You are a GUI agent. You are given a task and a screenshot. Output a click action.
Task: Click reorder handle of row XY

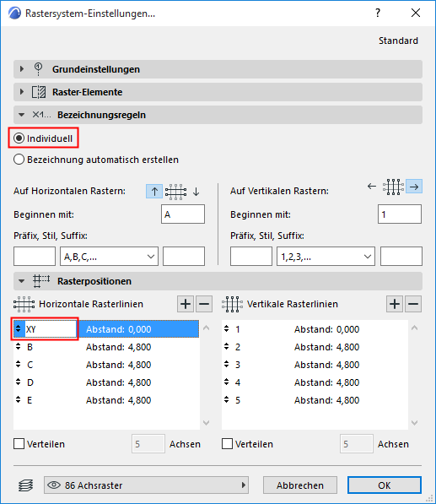19,328
